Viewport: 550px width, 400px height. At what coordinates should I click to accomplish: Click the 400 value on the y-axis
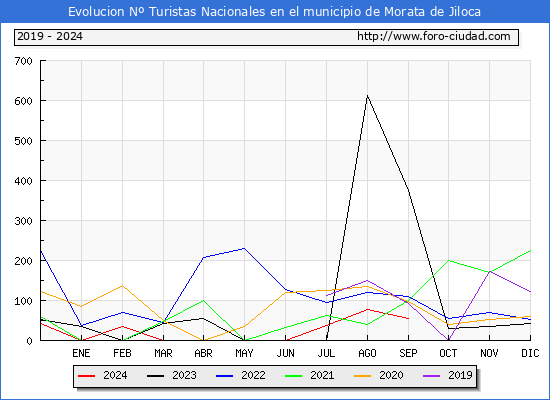tap(24, 181)
